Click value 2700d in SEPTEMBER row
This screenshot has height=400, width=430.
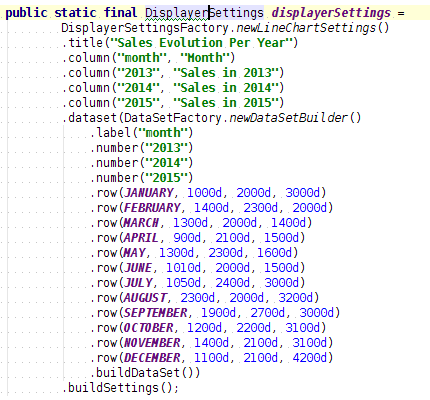[268, 313]
